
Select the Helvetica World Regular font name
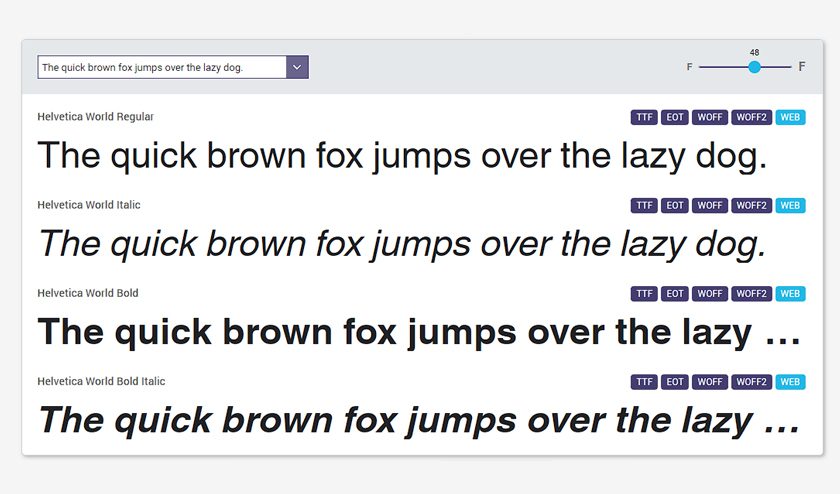pos(95,117)
